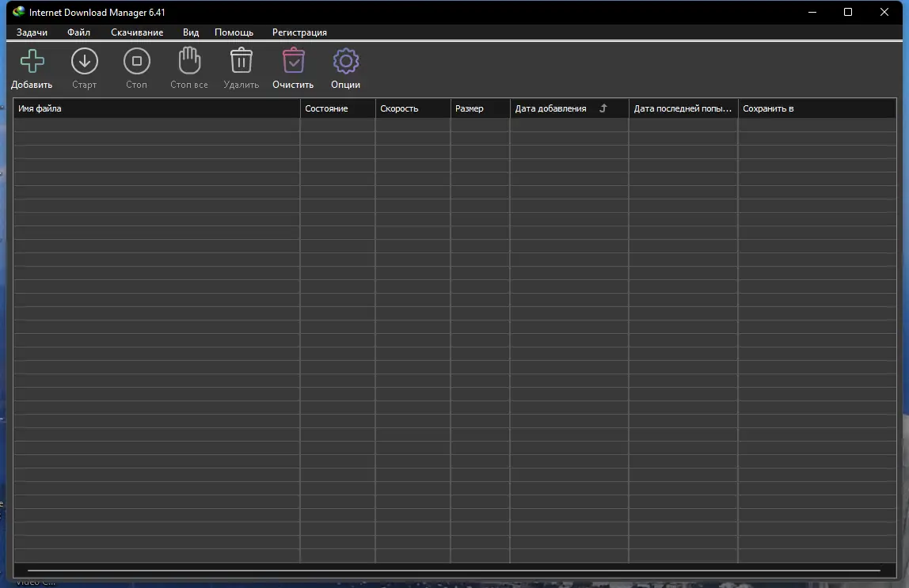Click the Старт download arrow icon

point(85,61)
